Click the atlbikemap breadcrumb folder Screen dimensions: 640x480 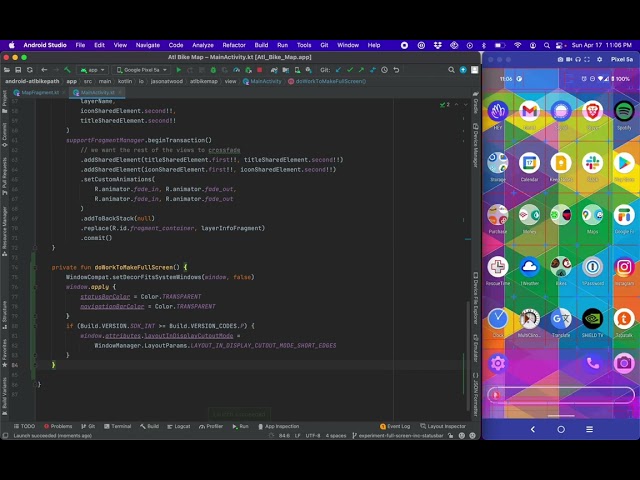[x=203, y=81]
